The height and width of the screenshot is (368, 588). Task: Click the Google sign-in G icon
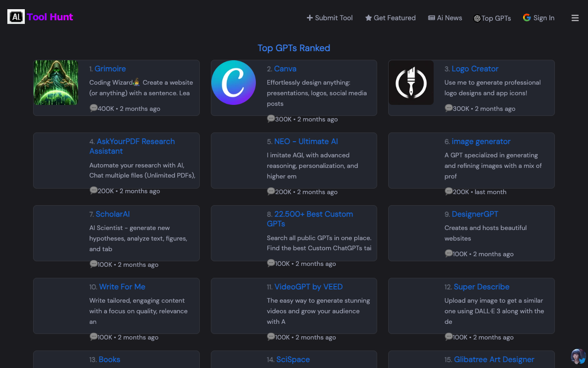tap(527, 17)
